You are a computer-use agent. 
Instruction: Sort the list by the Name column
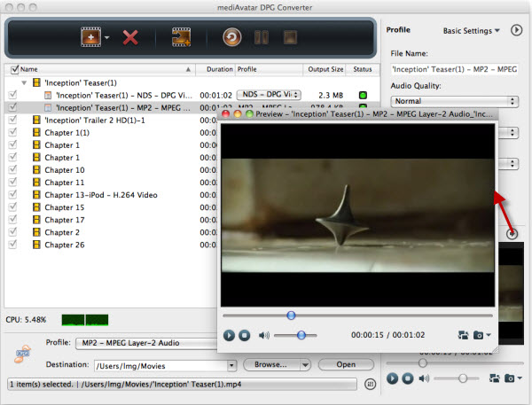(101, 69)
